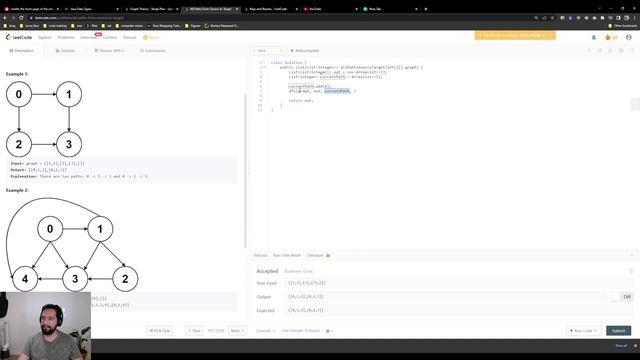The image size is (640, 360).
Task: Open the browser zoom magnifier icon
Action: pos(536,18)
